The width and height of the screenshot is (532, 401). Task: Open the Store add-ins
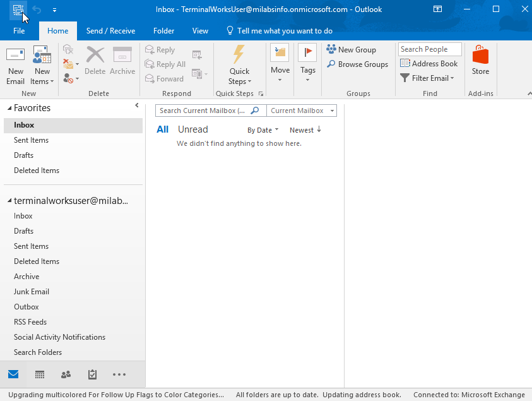tap(480, 61)
